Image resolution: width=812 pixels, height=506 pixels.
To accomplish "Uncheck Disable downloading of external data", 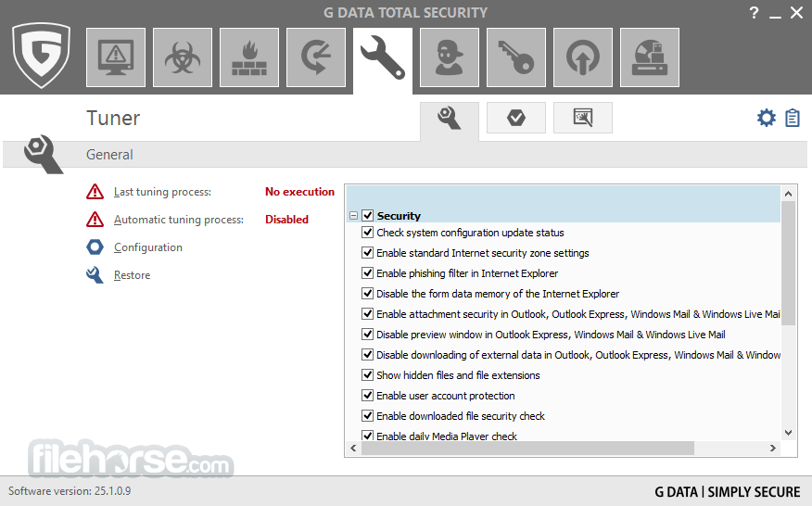I will [x=368, y=355].
